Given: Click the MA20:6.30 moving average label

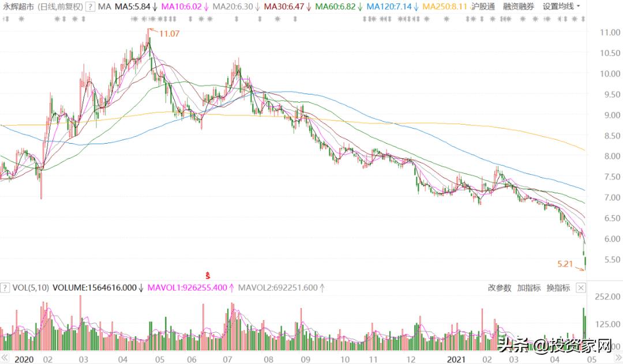Looking at the screenshot, I should [232, 7].
